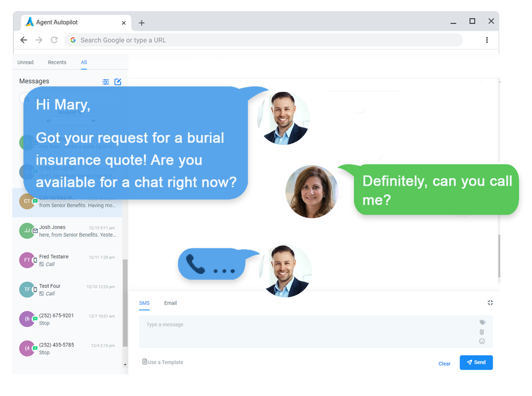Click the chat pane scrollbar thumb
Viewport: 532px width, 396px height.
[499, 256]
